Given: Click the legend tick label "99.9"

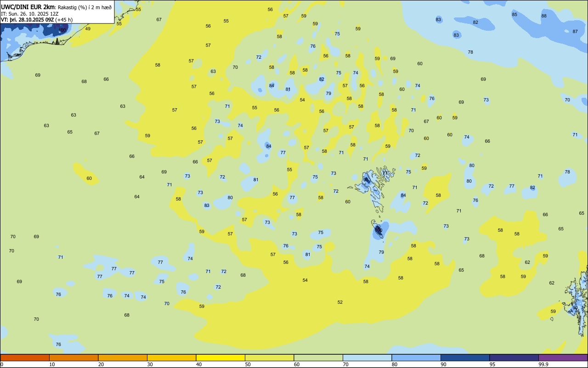Looking at the screenshot, I should click(543, 364).
